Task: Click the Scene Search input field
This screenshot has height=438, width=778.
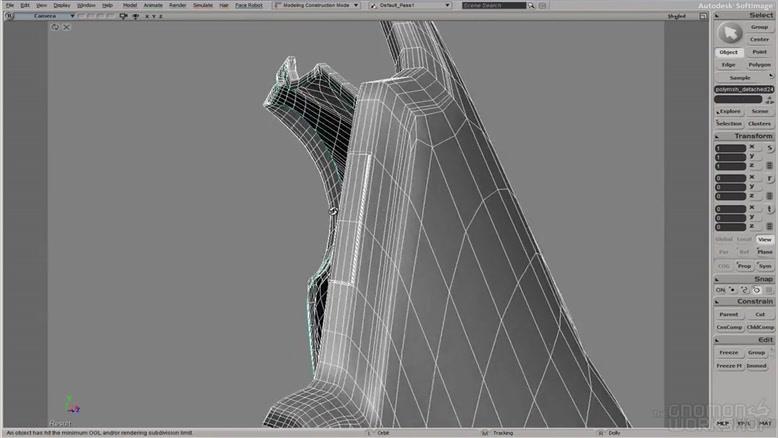Action: point(494,5)
